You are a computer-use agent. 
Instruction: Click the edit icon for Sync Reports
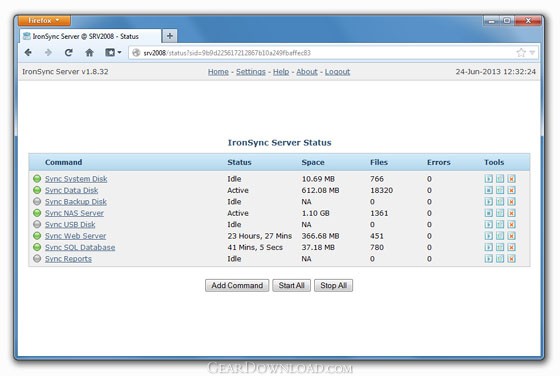[x=500, y=259]
